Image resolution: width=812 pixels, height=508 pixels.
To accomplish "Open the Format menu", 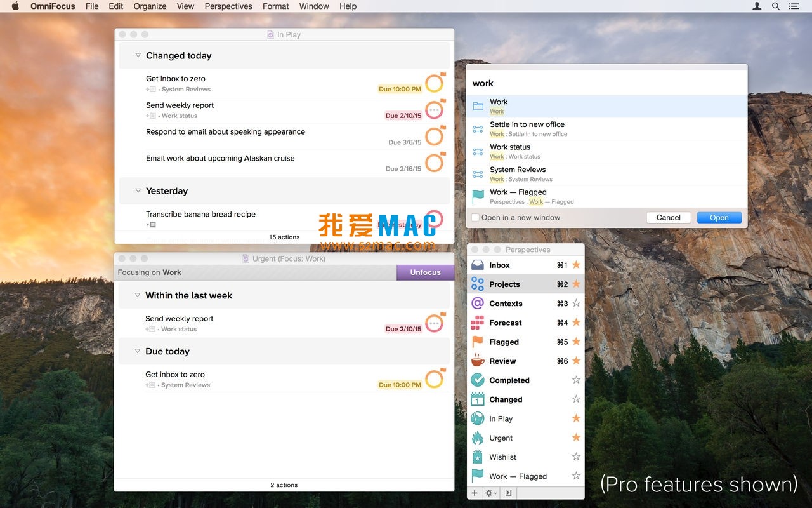I will click(x=276, y=6).
